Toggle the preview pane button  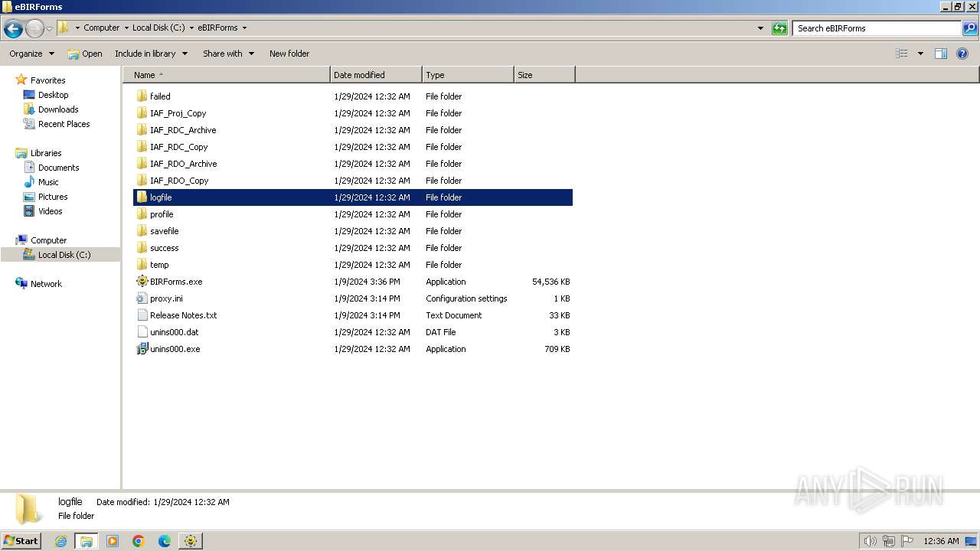click(941, 54)
